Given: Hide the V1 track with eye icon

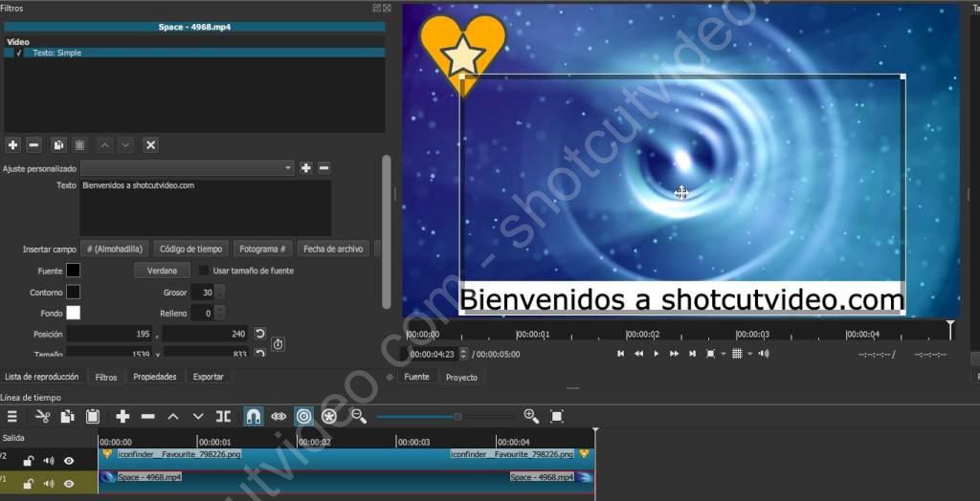Looking at the screenshot, I should pos(69,484).
